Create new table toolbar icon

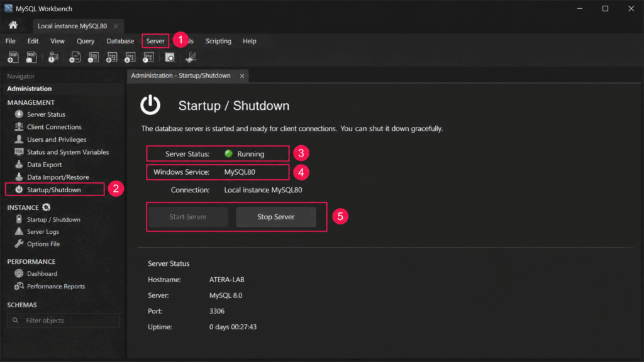[93, 57]
